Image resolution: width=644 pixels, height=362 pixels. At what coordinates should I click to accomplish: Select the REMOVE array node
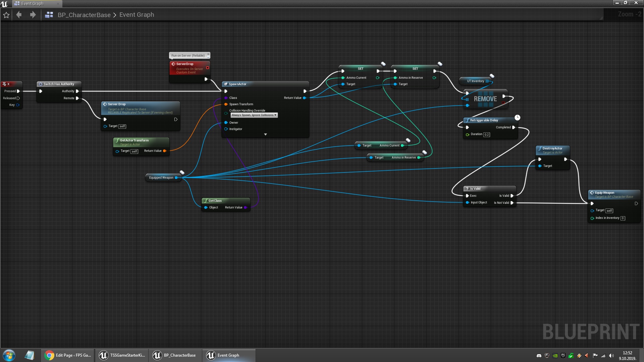(x=485, y=99)
